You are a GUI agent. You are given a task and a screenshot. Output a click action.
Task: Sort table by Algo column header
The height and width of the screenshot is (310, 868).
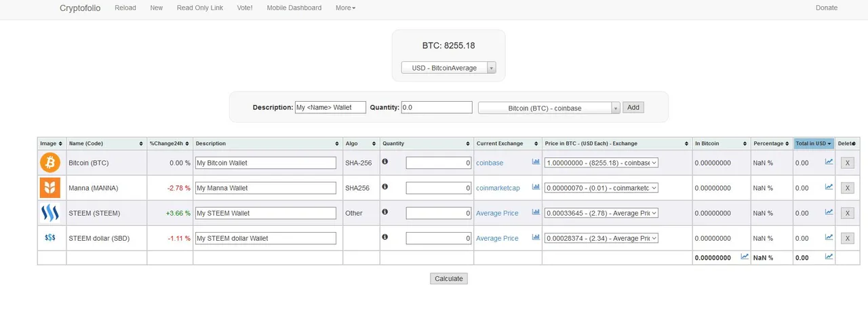tap(361, 143)
